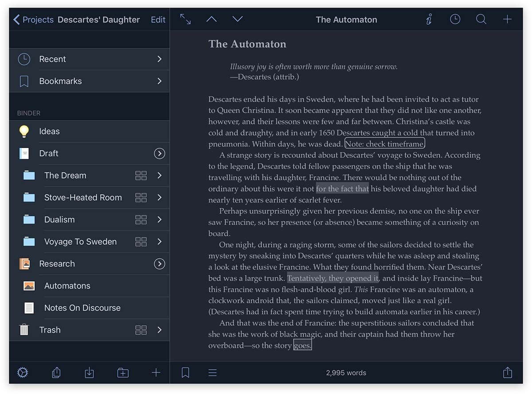
Task: Tap the import download icon
Action: coord(89,373)
